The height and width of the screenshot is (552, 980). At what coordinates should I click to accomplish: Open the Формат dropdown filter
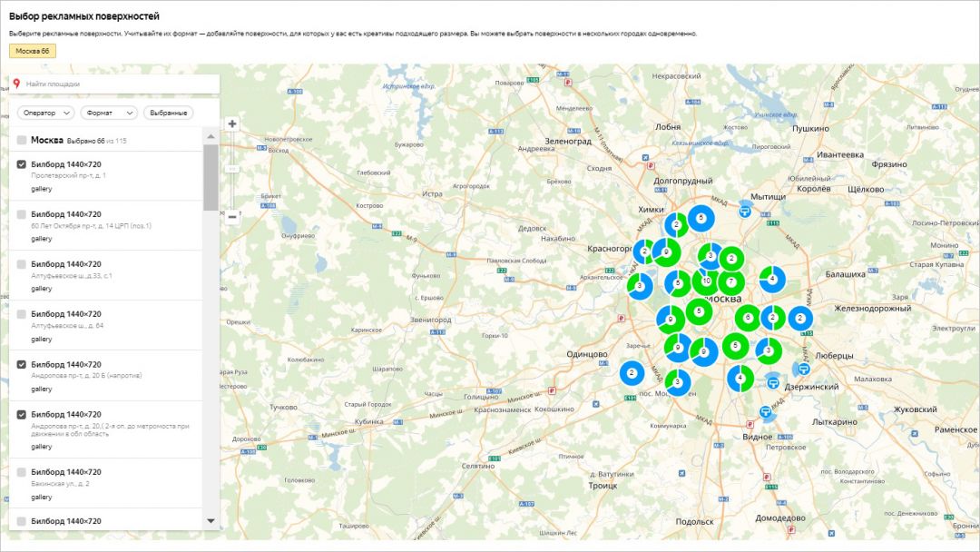click(x=109, y=113)
